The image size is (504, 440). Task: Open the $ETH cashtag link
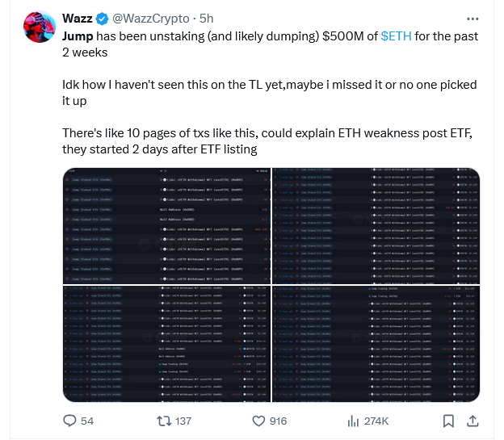(x=396, y=36)
